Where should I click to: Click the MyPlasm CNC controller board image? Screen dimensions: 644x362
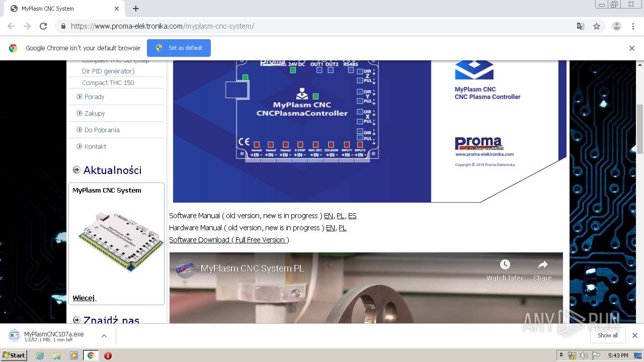[370, 131]
